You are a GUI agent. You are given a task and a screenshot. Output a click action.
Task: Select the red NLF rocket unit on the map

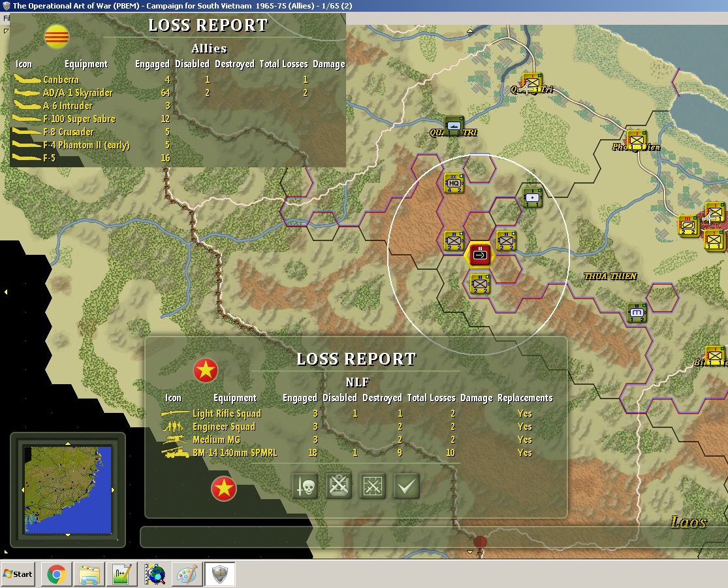480,254
